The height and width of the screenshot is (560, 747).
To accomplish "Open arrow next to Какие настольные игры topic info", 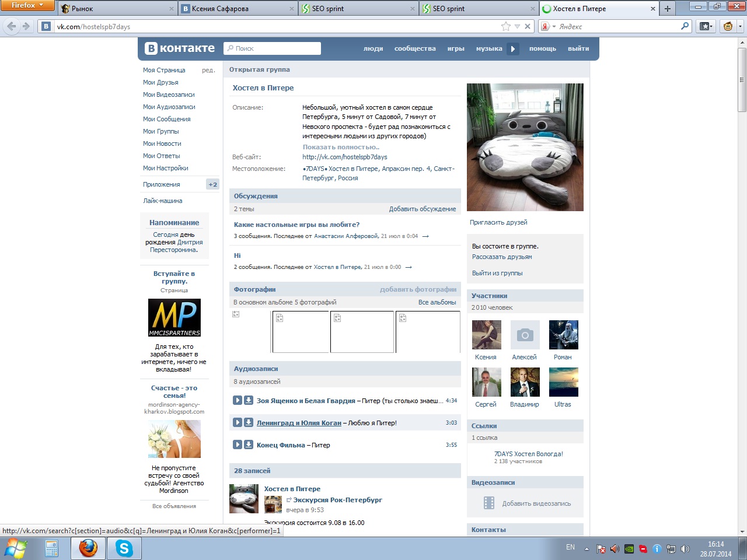I will tap(425, 236).
